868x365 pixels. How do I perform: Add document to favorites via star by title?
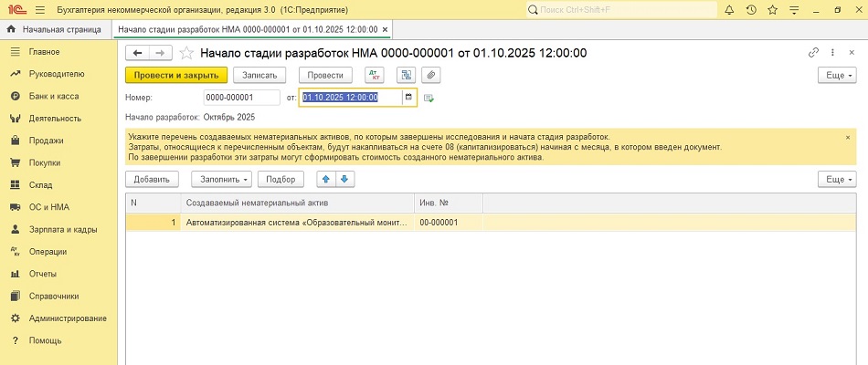coord(186,53)
